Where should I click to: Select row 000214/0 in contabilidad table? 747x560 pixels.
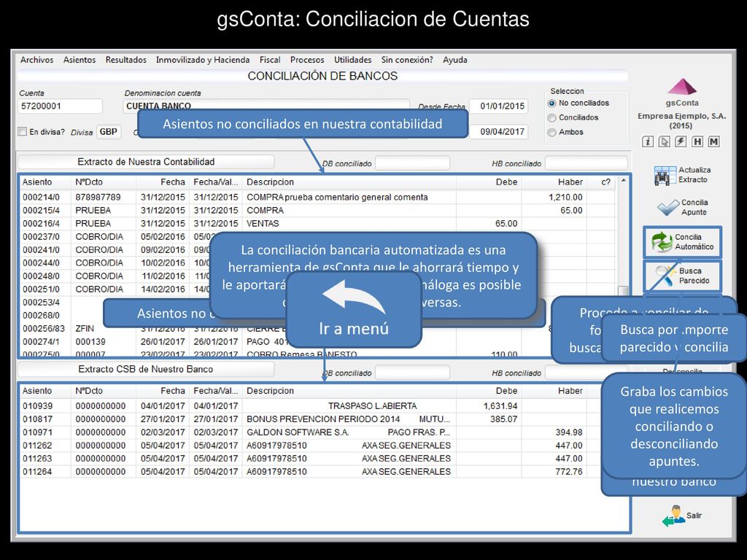317,197
